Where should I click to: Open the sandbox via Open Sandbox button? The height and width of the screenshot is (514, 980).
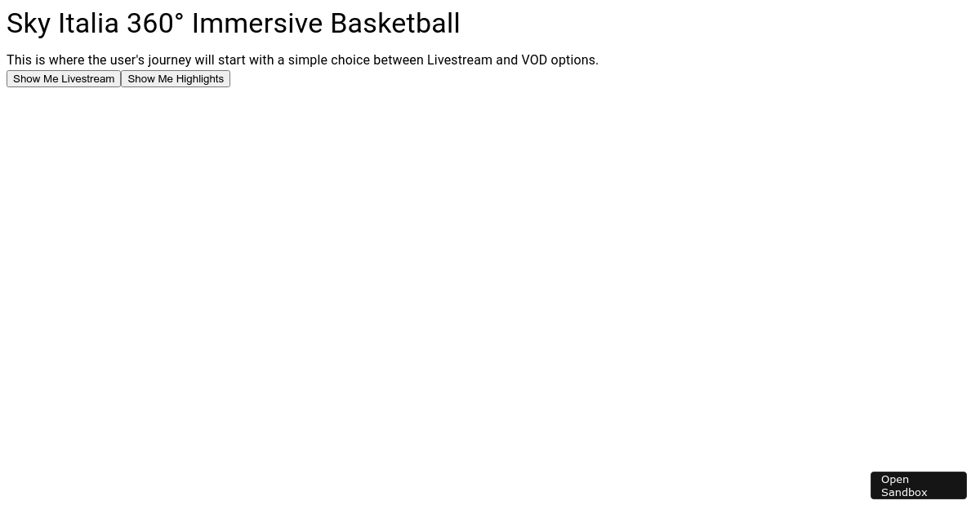[x=919, y=485]
